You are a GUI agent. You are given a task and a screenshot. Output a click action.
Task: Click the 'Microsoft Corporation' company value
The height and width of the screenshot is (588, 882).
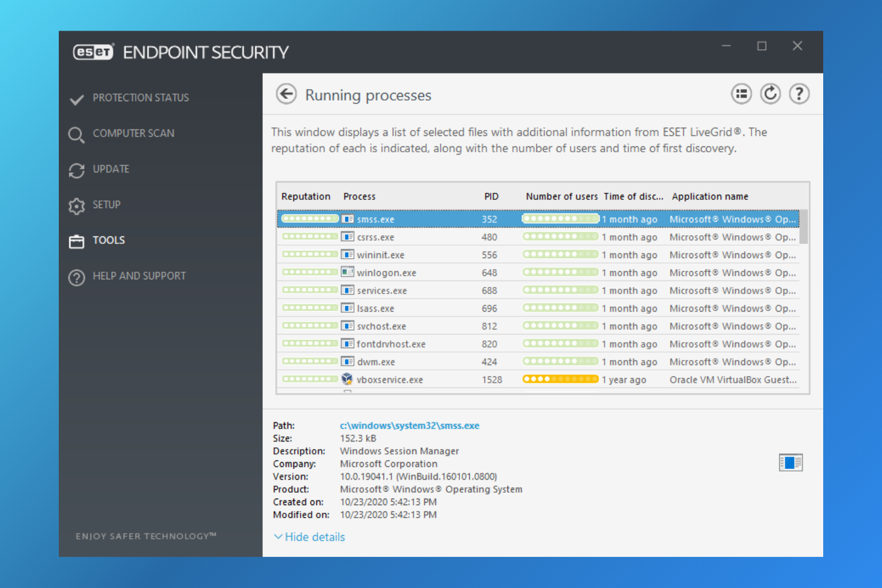pos(389,464)
